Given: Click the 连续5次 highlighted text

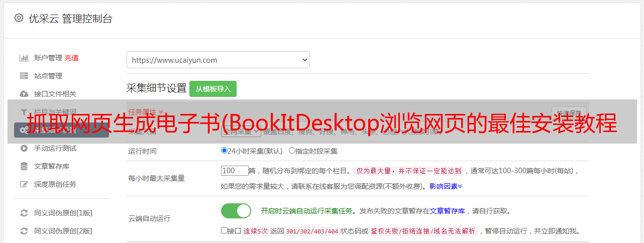Looking at the screenshot, I should click(x=256, y=231).
